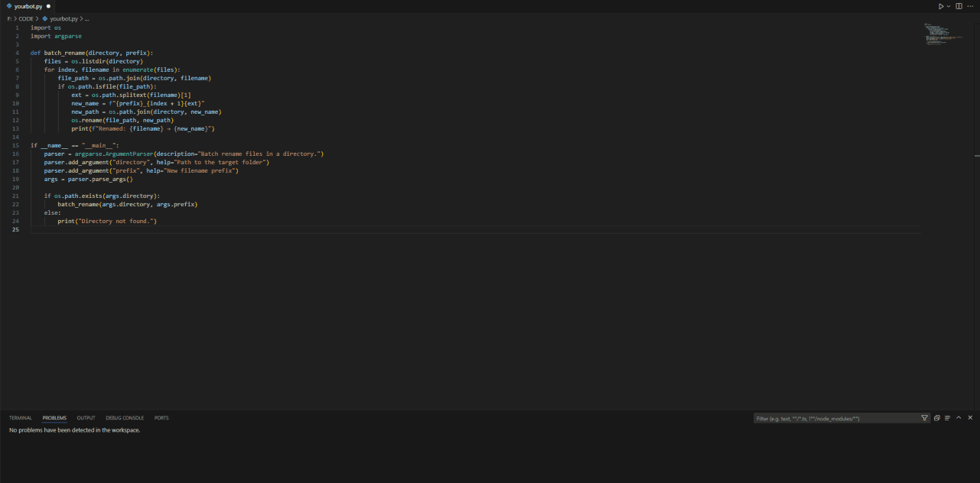Click the yourbot.py breadcrumb item
The height and width of the screenshot is (483, 980).
pyautogui.click(x=60, y=18)
